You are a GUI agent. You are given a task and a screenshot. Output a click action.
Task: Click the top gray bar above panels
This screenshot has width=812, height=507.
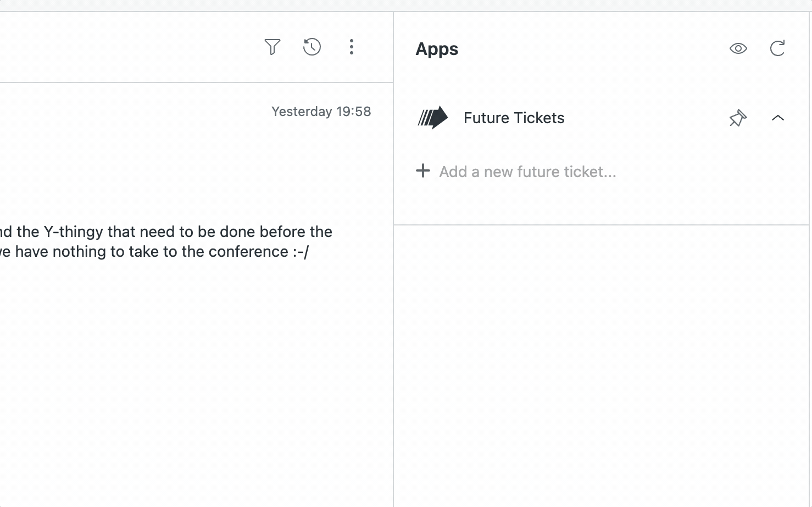406,5
